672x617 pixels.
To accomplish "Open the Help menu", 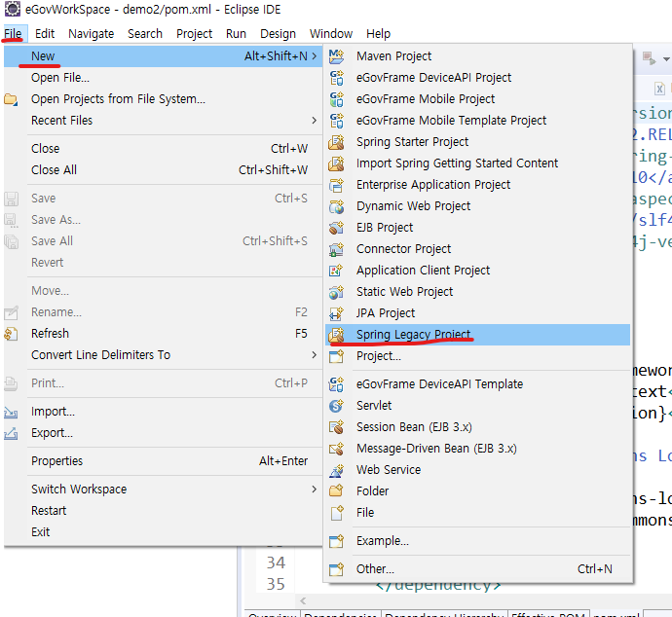I will pyautogui.click(x=378, y=34).
